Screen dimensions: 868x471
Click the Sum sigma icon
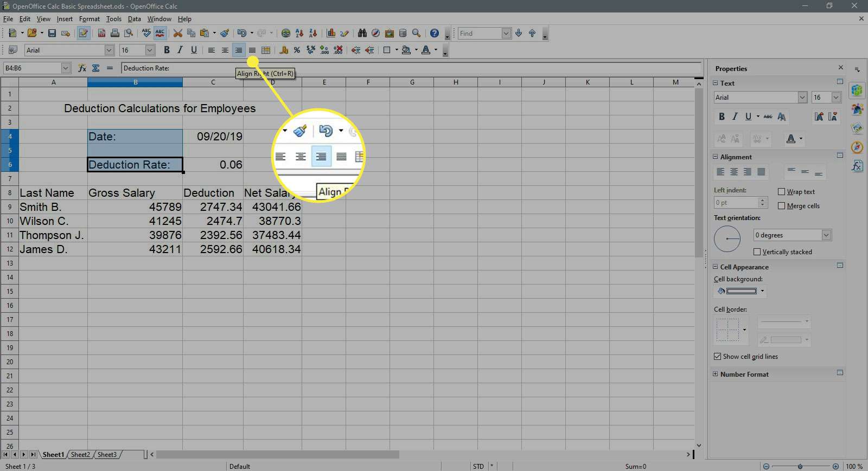95,68
